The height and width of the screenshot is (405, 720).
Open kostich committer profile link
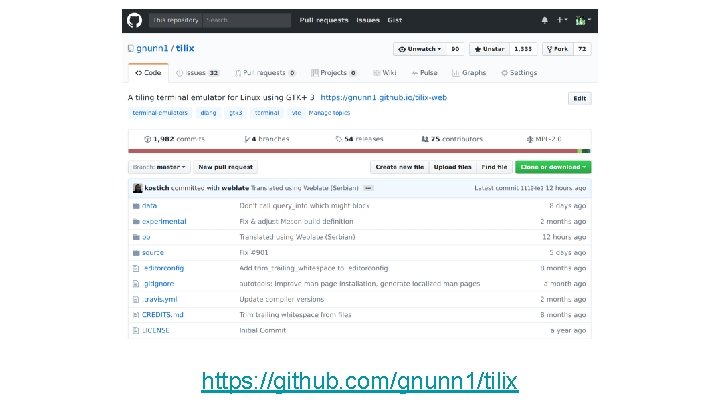coord(157,188)
